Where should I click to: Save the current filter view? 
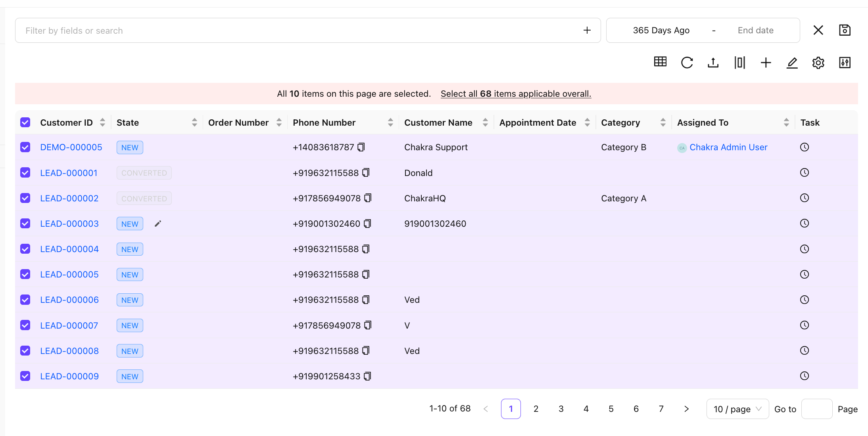(845, 30)
